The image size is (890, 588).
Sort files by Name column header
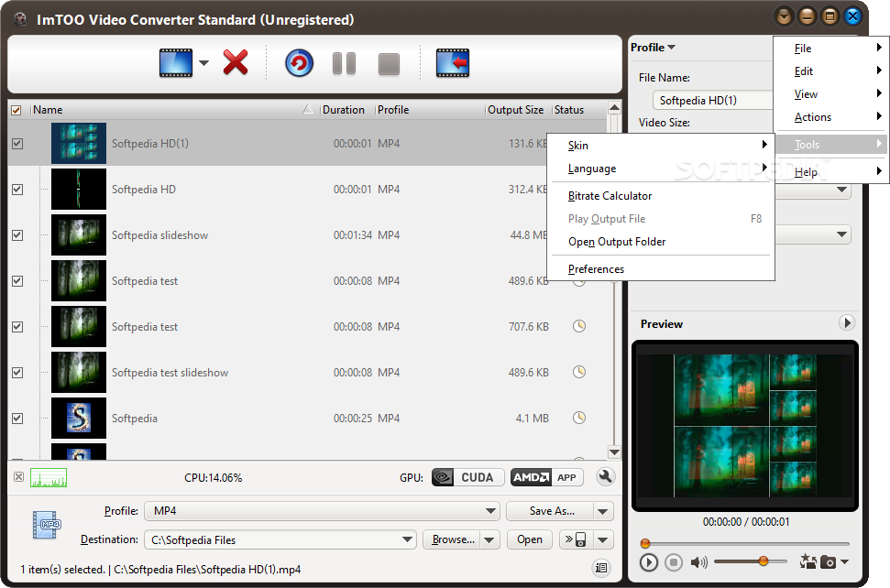point(170,110)
